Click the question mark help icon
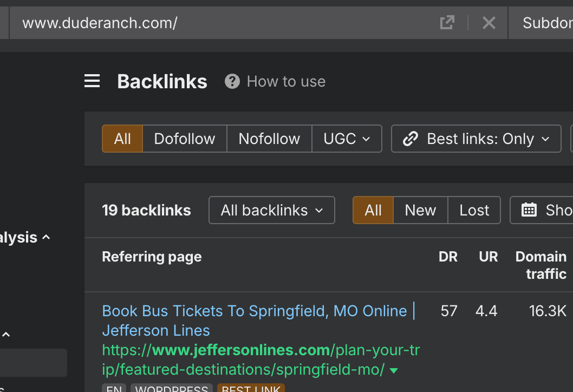573x392 pixels. click(x=232, y=82)
